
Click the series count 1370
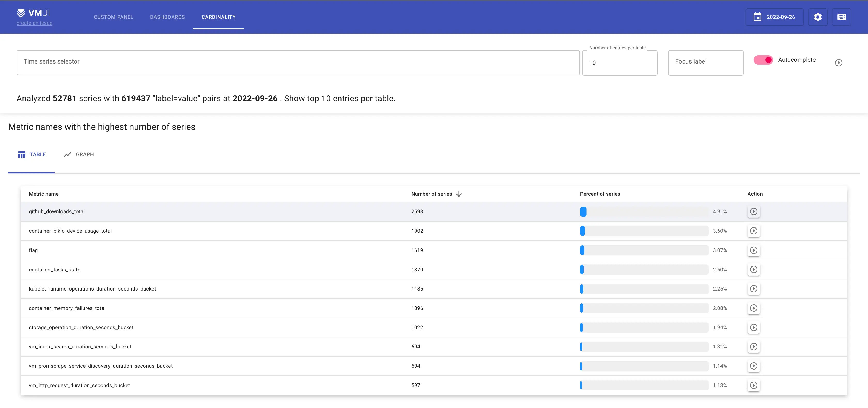[x=417, y=270]
